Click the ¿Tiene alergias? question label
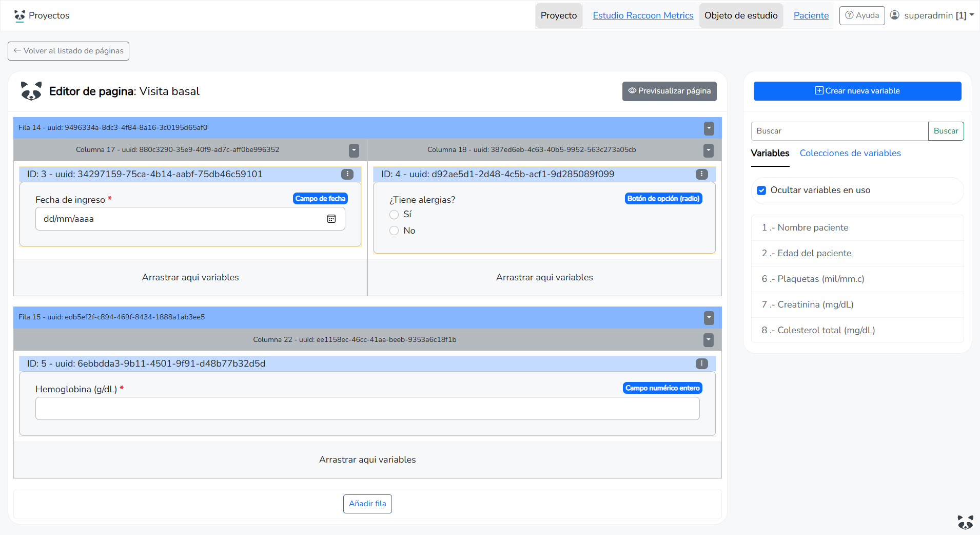 (x=422, y=200)
